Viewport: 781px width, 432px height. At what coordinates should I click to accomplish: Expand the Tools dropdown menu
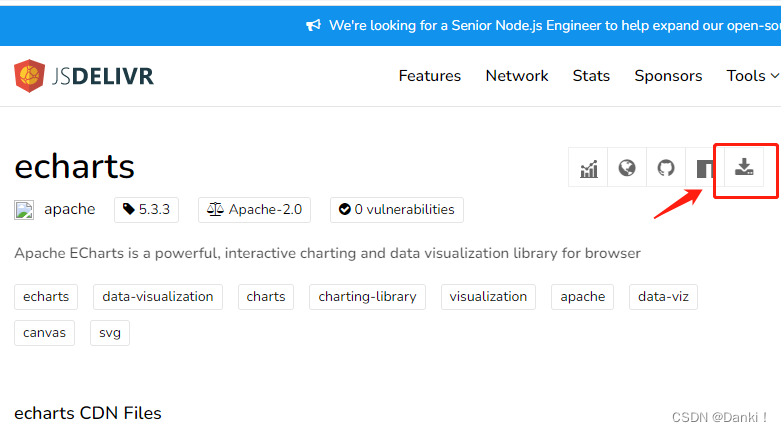752,76
